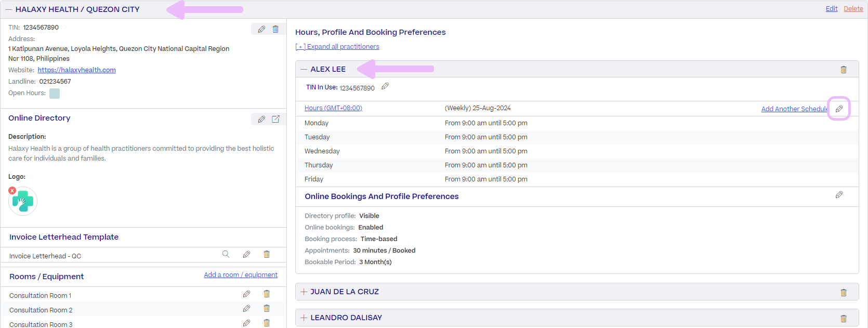This screenshot has height=328, width=868.
Task: Edit Alex Lee's TIN in use
Action: click(385, 86)
